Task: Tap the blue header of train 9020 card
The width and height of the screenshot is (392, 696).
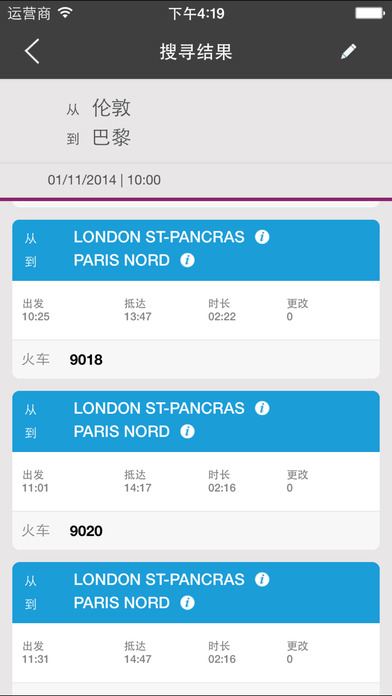Action: coord(196,421)
